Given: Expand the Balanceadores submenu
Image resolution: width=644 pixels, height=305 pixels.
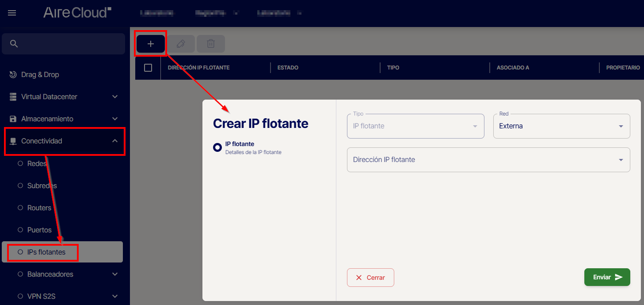Looking at the screenshot, I should [114, 274].
